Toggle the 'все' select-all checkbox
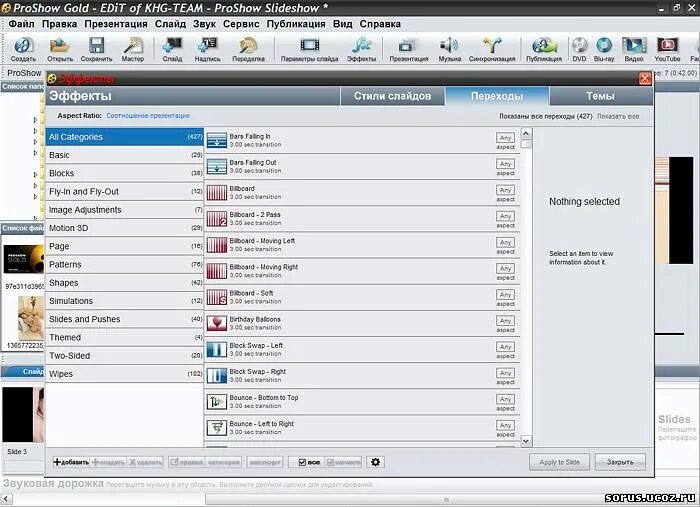 (302, 462)
